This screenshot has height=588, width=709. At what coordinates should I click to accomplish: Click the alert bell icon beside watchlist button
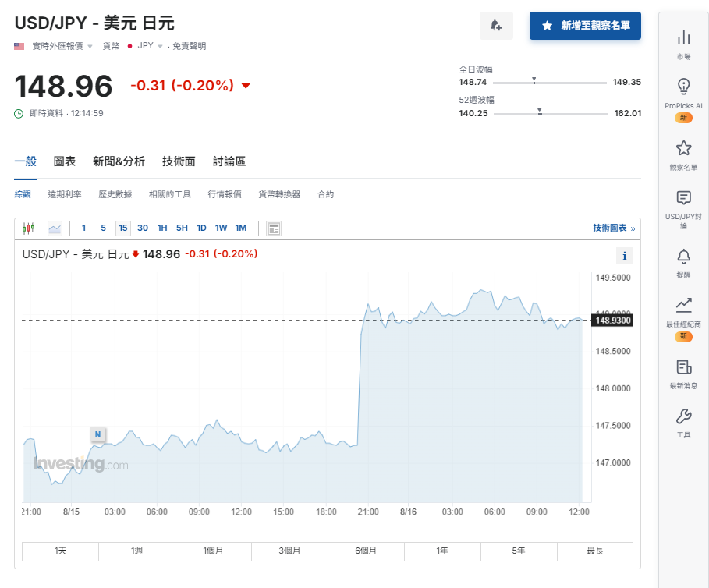(x=496, y=26)
